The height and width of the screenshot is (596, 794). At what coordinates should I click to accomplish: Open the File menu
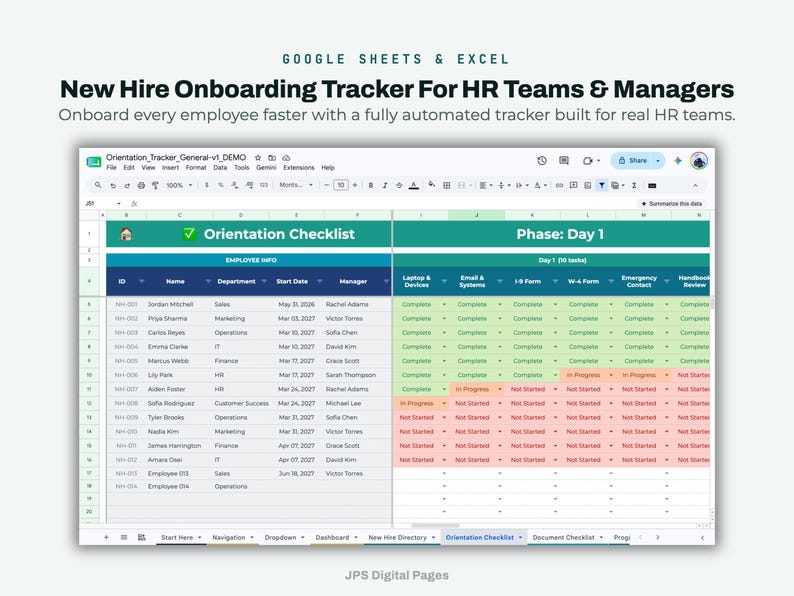[x=111, y=168]
